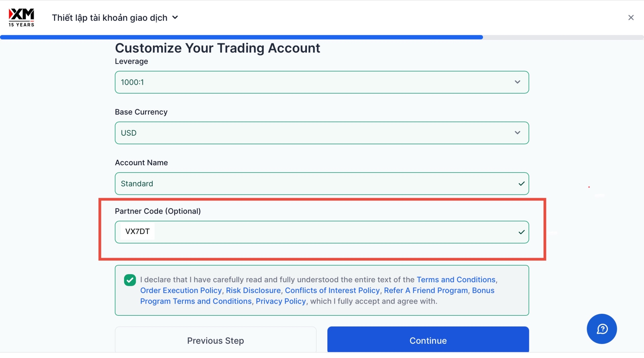
Task: Open the Order Execution Policy link
Action: pyautogui.click(x=181, y=290)
